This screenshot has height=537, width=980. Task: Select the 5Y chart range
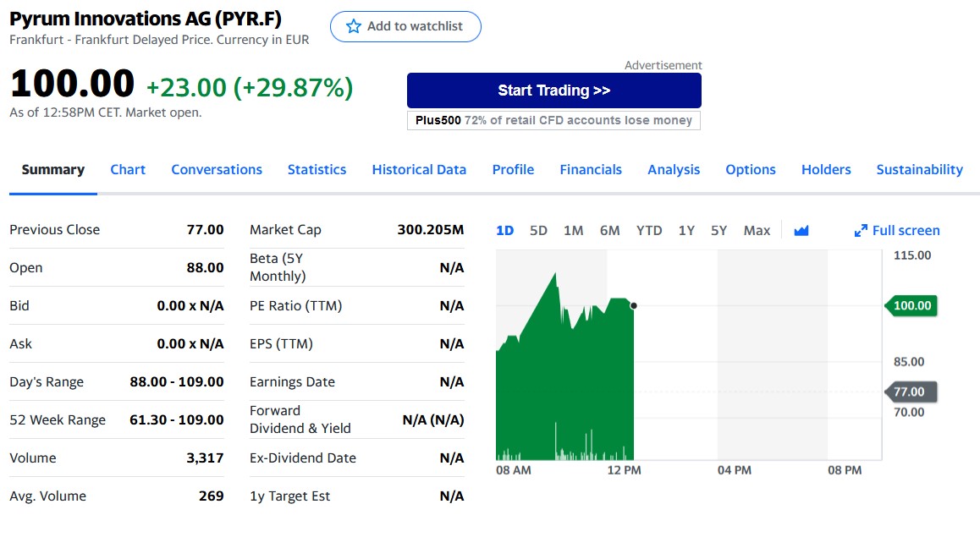click(x=718, y=230)
